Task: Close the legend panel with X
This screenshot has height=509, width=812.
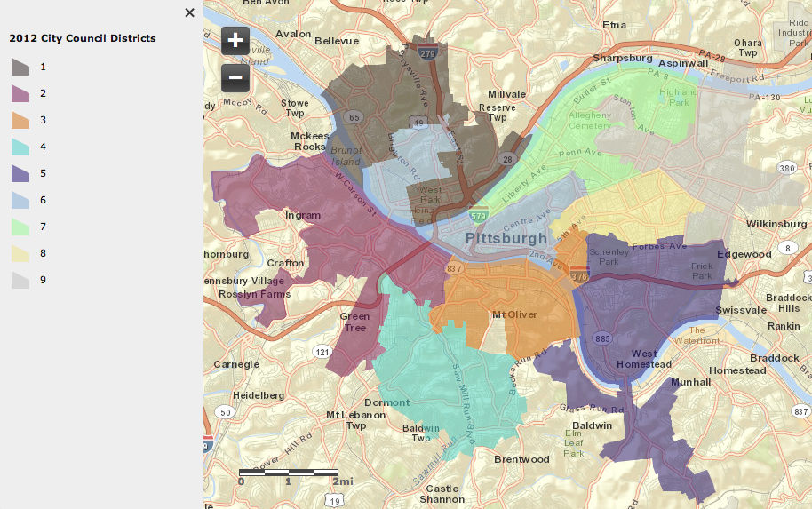Action: pyautogui.click(x=189, y=12)
